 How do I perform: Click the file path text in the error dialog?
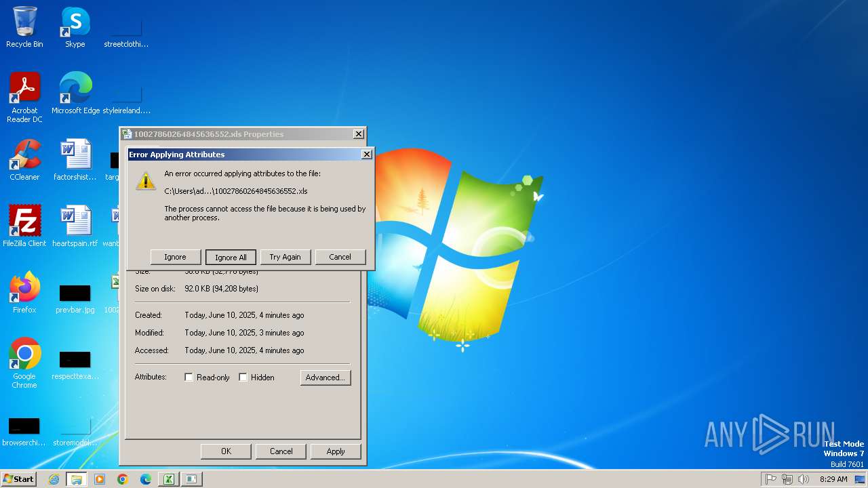(x=236, y=191)
